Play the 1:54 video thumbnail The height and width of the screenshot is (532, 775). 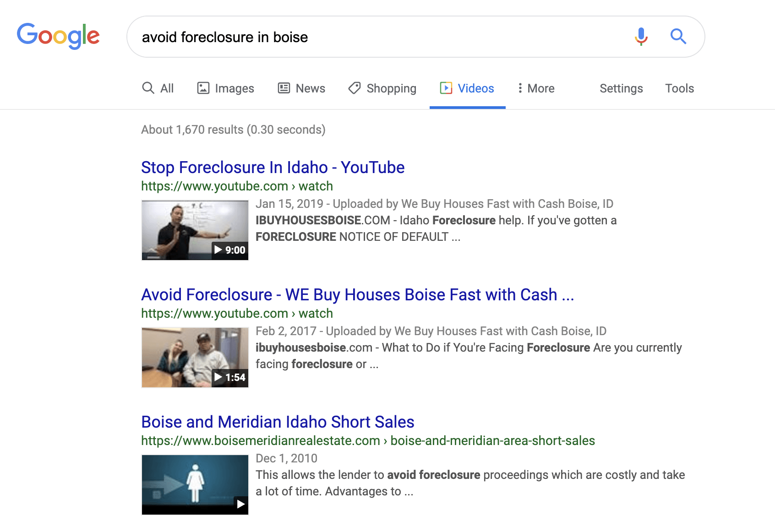(x=195, y=357)
